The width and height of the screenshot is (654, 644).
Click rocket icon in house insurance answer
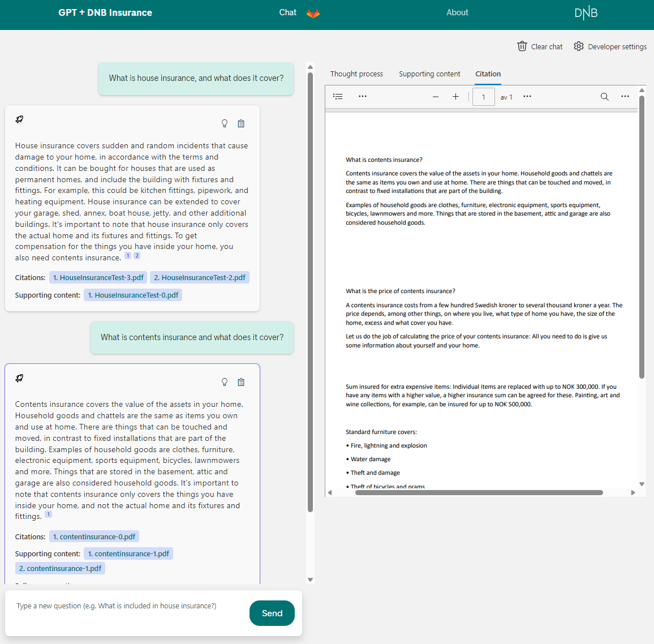coord(19,119)
